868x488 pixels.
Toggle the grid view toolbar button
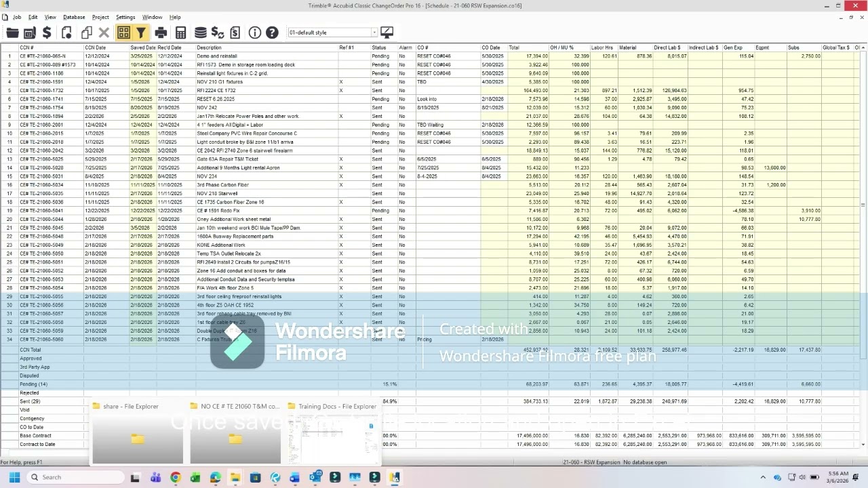[x=123, y=33]
